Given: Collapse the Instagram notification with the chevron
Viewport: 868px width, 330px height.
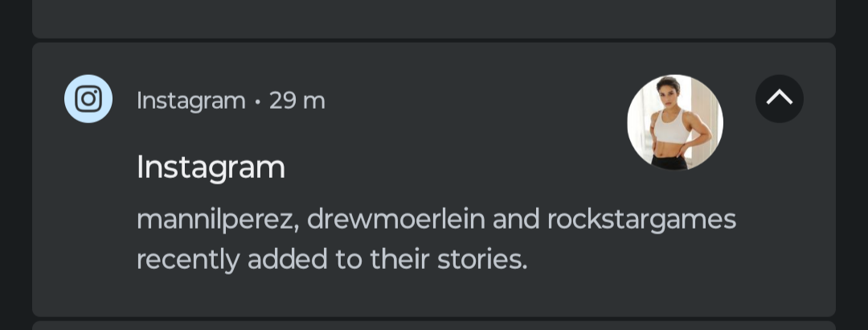Looking at the screenshot, I should click(x=780, y=99).
